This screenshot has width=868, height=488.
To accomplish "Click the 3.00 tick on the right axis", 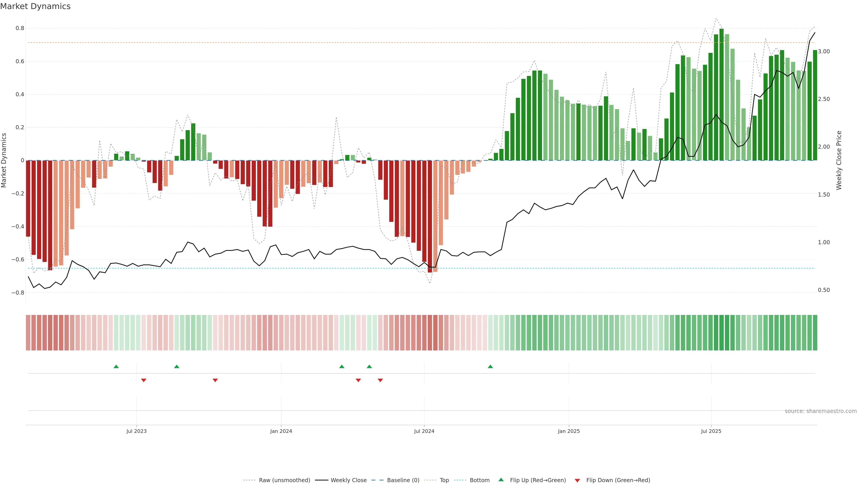I will coord(824,52).
